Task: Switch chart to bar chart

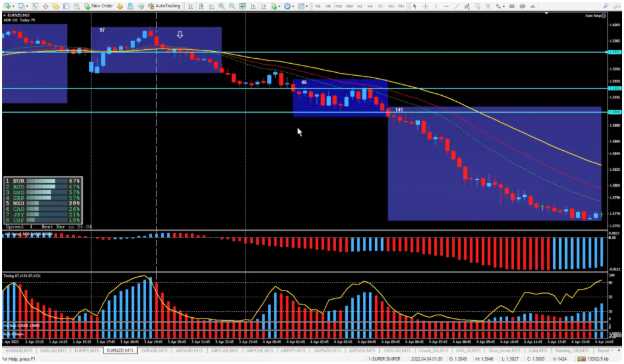Action: [x=191, y=6]
